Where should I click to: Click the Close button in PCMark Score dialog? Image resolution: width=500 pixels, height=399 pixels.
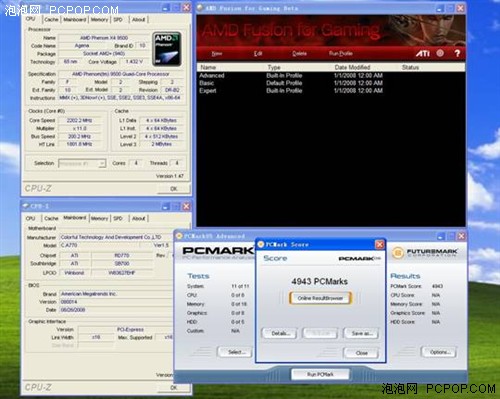coord(361,353)
